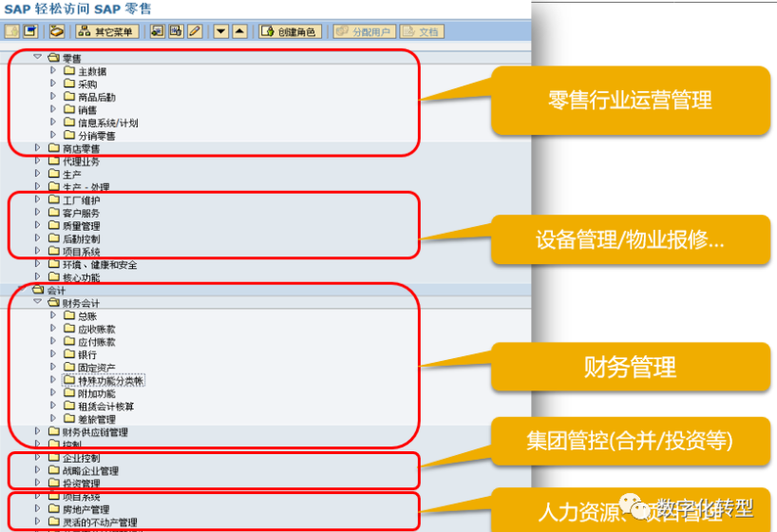The height and width of the screenshot is (532, 777).
Task: Expand the 代理业务 node
Action: pos(38,161)
